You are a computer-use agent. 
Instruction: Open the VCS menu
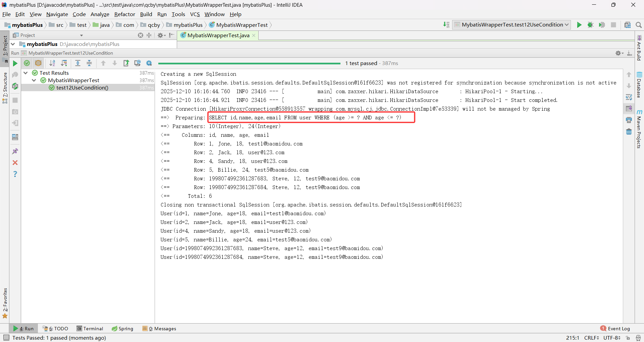(x=195, y=14)
